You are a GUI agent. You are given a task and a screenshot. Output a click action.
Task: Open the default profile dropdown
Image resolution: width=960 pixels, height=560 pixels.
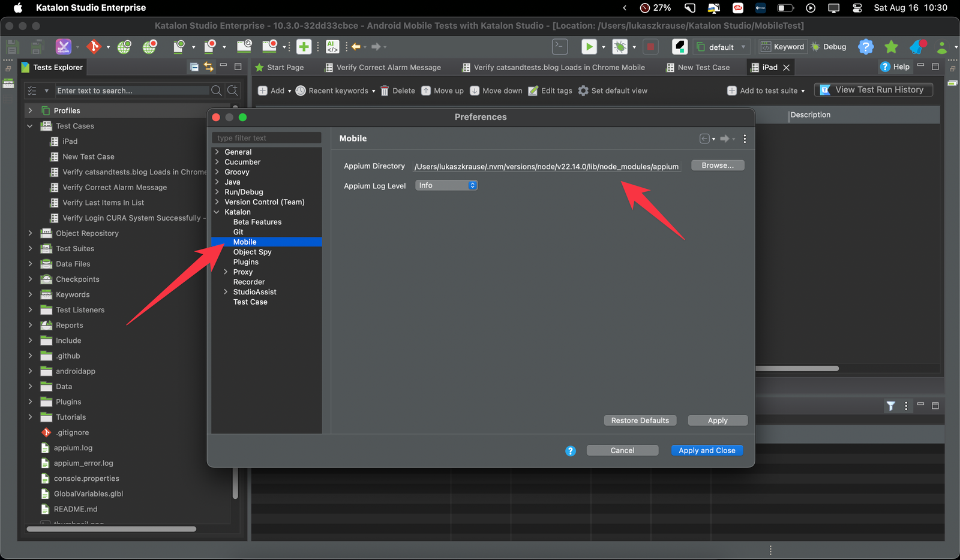[722, 47]
